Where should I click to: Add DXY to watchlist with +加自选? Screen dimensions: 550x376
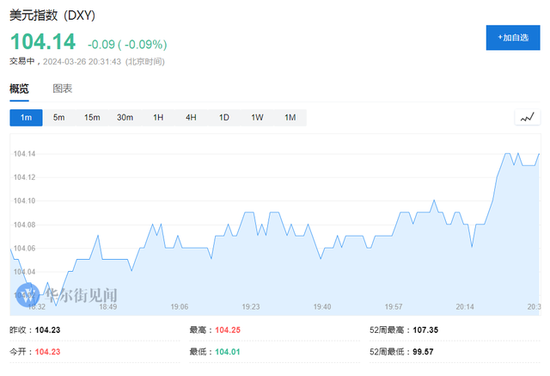click(513, 38)
